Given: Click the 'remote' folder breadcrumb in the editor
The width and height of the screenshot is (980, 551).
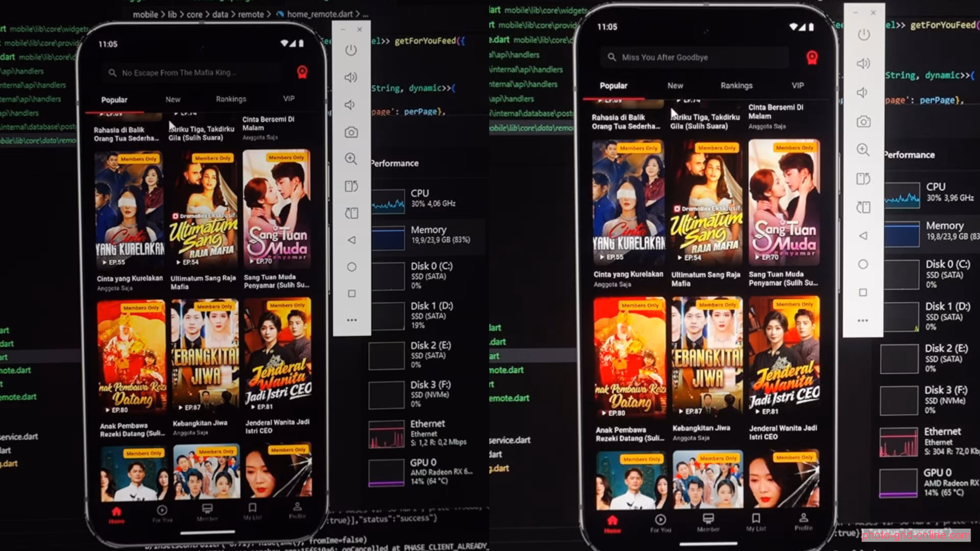Looking at the screenshot, I should 251,15.
